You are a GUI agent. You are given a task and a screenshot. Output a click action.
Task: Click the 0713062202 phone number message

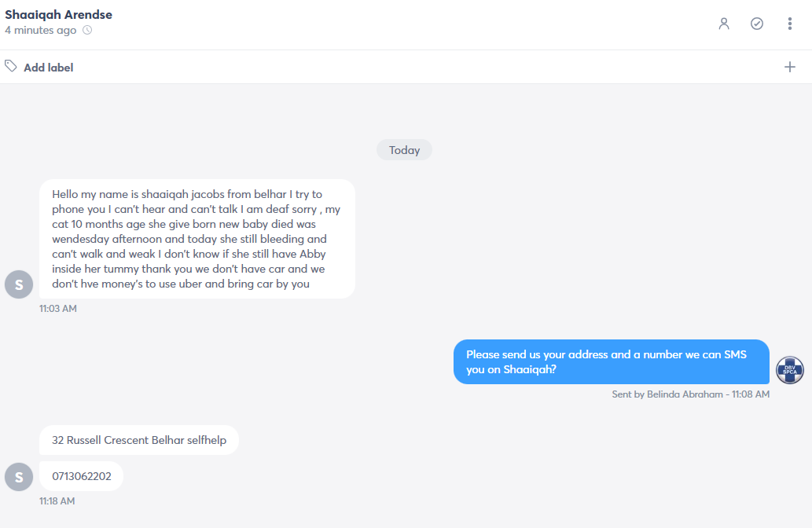point(81,476)
